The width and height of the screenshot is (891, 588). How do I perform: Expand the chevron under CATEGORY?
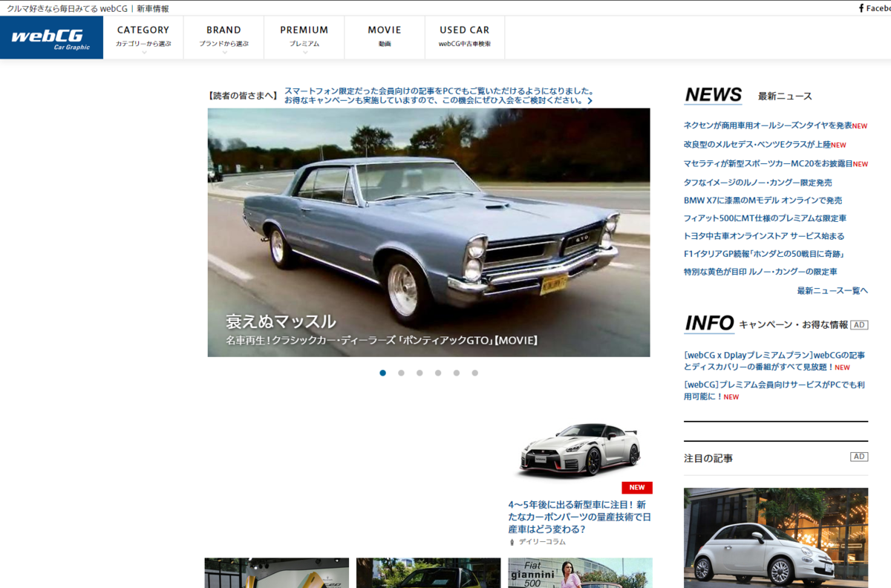(x=143, y=52)
